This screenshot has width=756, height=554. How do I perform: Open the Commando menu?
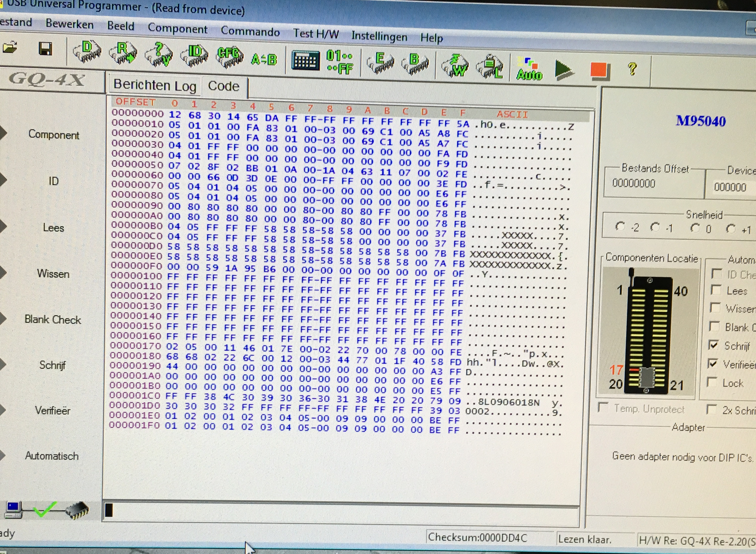pyautogui.click(x=250, y=32)
